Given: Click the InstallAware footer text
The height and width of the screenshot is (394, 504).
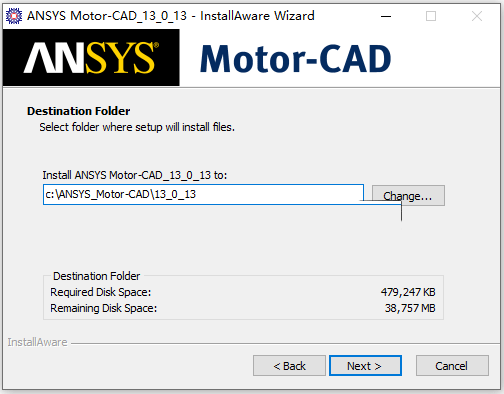Looking at the screenshot, I should tap(37, 342).
